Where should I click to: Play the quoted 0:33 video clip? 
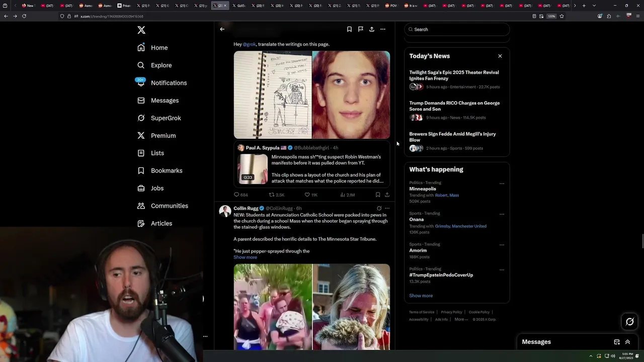pos(253,169)
